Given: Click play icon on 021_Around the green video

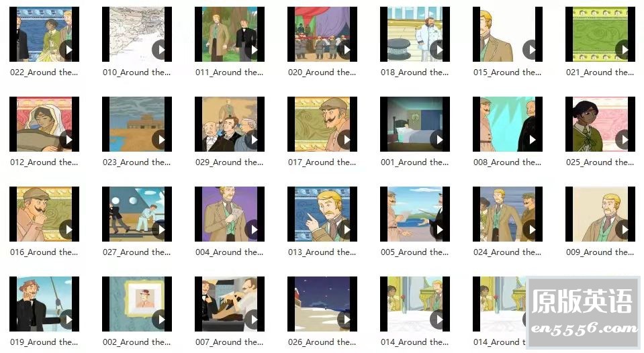Looking at the screenshot, I should point(623,50).
